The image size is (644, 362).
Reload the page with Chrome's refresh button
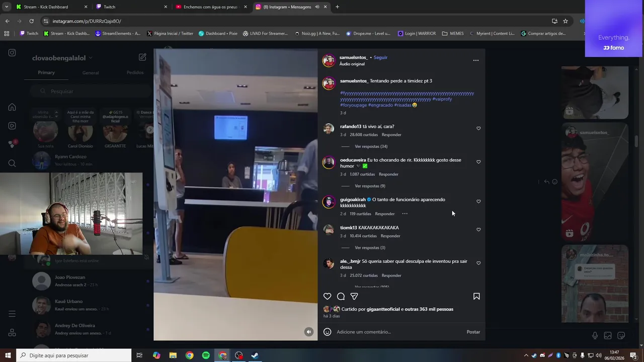click(x=31, y=21)
